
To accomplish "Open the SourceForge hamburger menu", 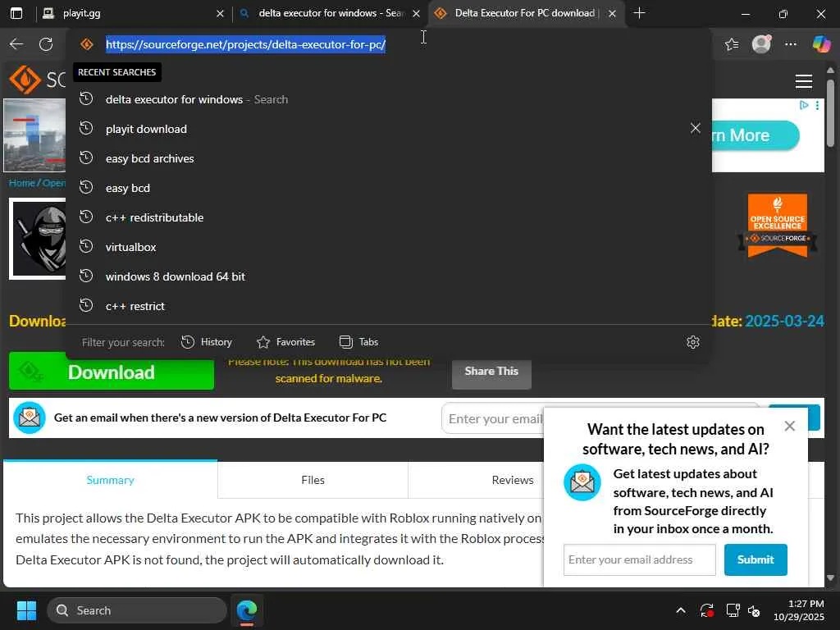I will (x=804, y=81).
